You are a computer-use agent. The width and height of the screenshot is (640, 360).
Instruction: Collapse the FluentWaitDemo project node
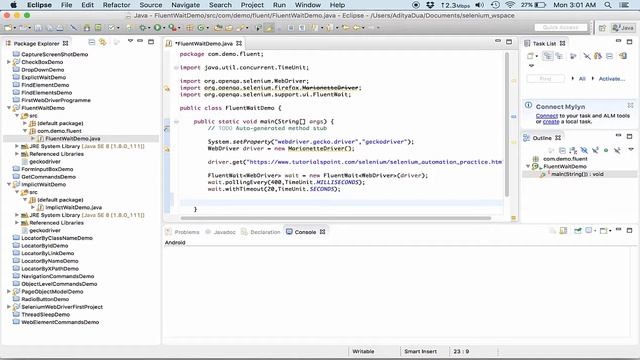pyautogui.click(x=9, y=108)
